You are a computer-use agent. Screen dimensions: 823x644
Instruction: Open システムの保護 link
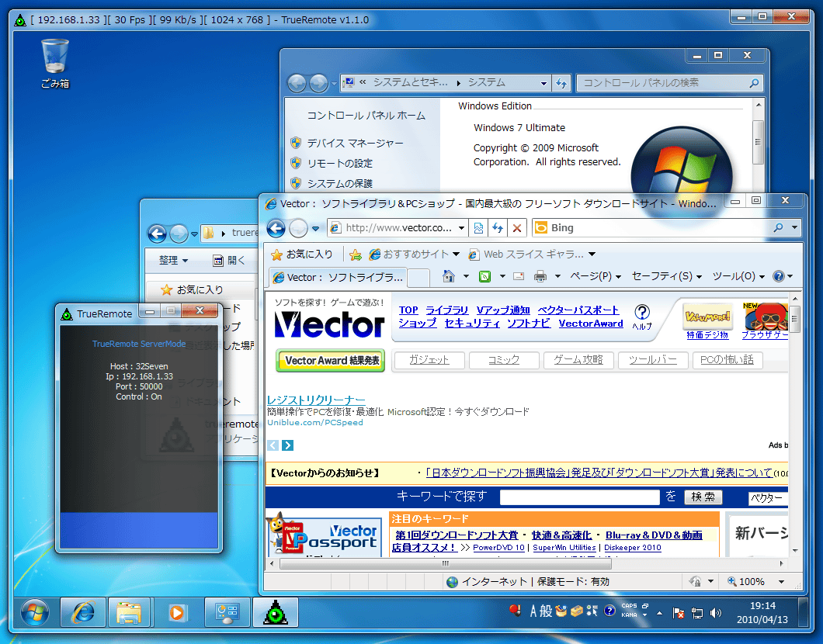(x=339, y=183)
